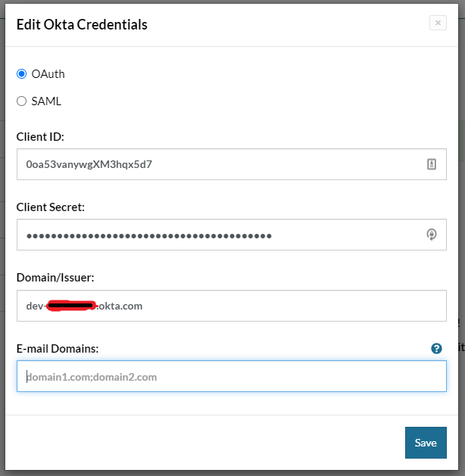Image resolution: width=465 pixels, height=476 pixels.
Task: Show help for E-mail Domains
Action: tap(436, 349)
